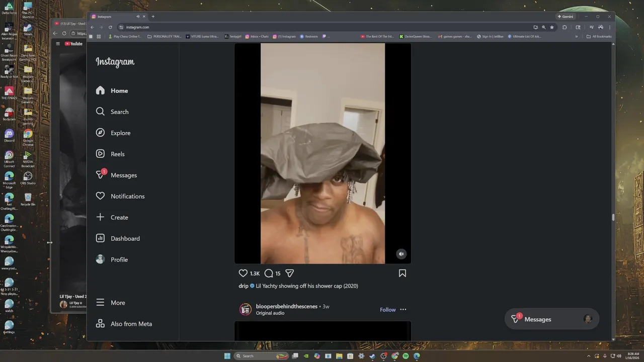Screen dimensions: 644x362
Task: Go to Reels in the sidebar
Action: [x=111, y=154]
